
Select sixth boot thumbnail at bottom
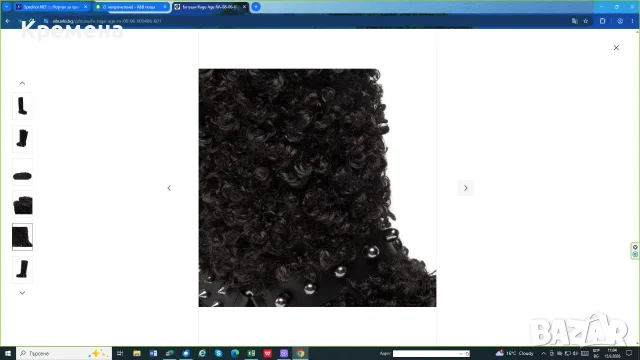tap(22, 270)
